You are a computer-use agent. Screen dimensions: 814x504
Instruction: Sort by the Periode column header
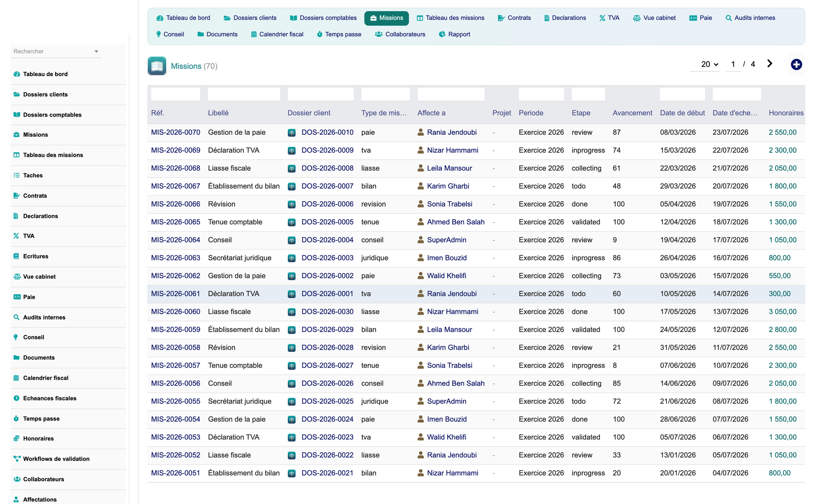[531, 113]
